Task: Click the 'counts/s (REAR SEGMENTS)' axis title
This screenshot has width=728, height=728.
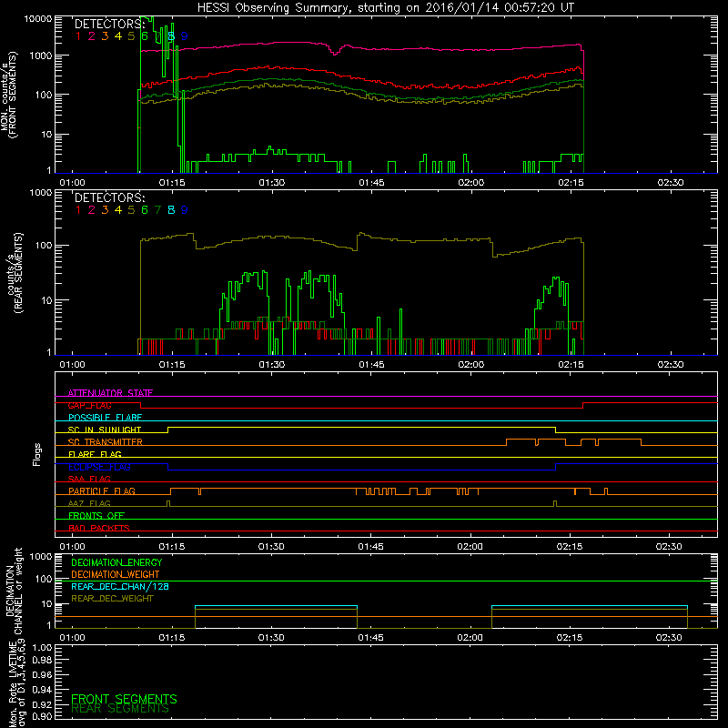Action: (15, 273)
